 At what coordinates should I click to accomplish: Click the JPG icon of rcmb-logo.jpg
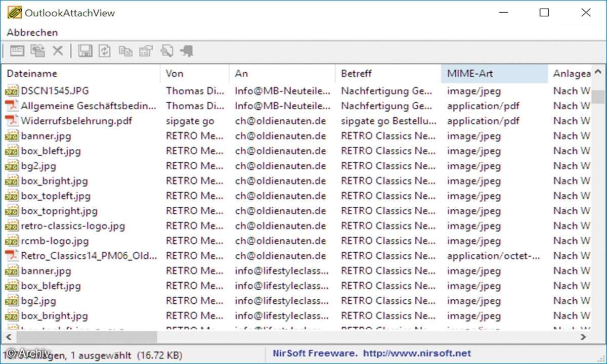[12, 241]
